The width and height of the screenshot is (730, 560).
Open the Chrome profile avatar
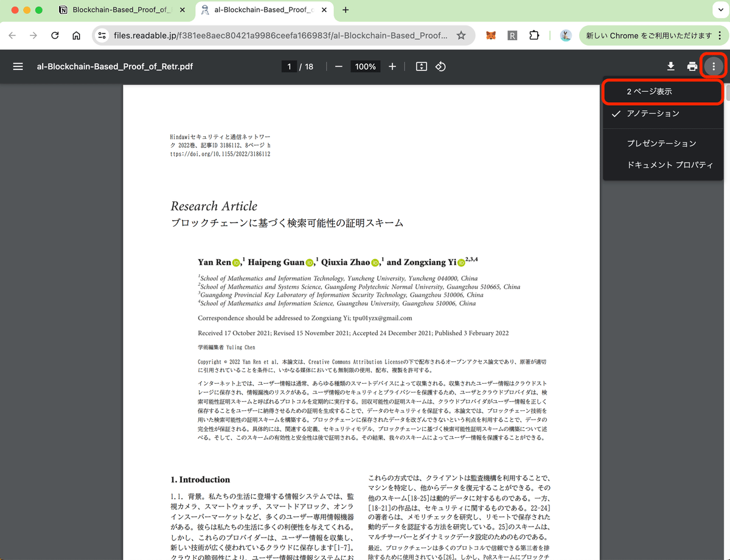pos(566,35)
